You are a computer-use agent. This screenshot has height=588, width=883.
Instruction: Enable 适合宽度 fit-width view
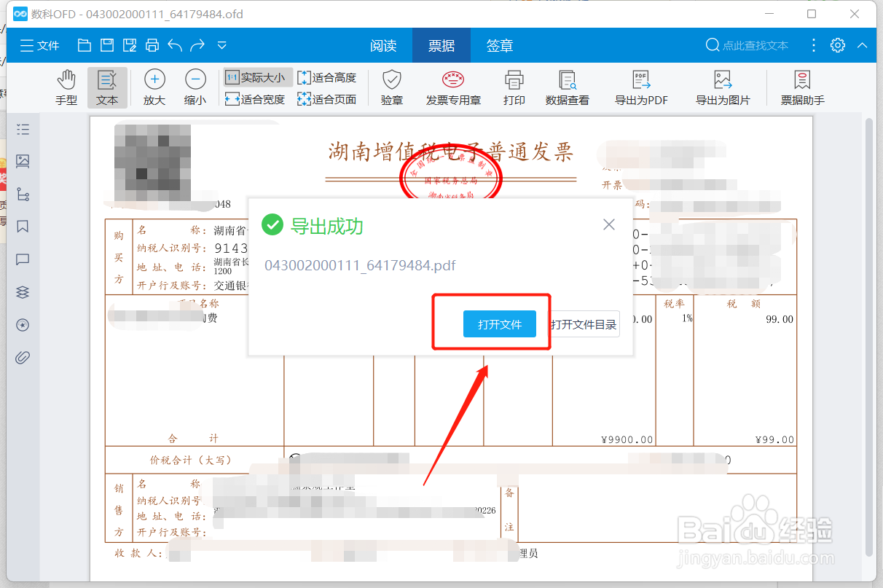tap(256, 99)
